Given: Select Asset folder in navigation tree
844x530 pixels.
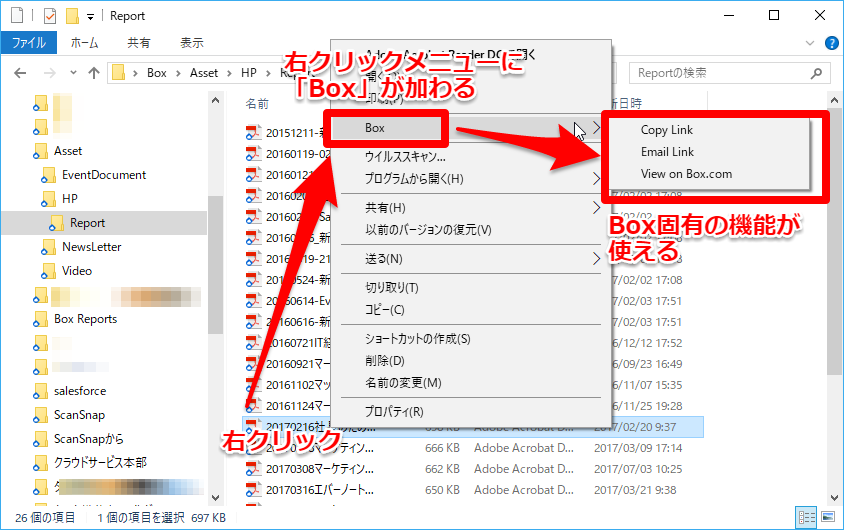Looking at the screenshot, I should 68,151.
